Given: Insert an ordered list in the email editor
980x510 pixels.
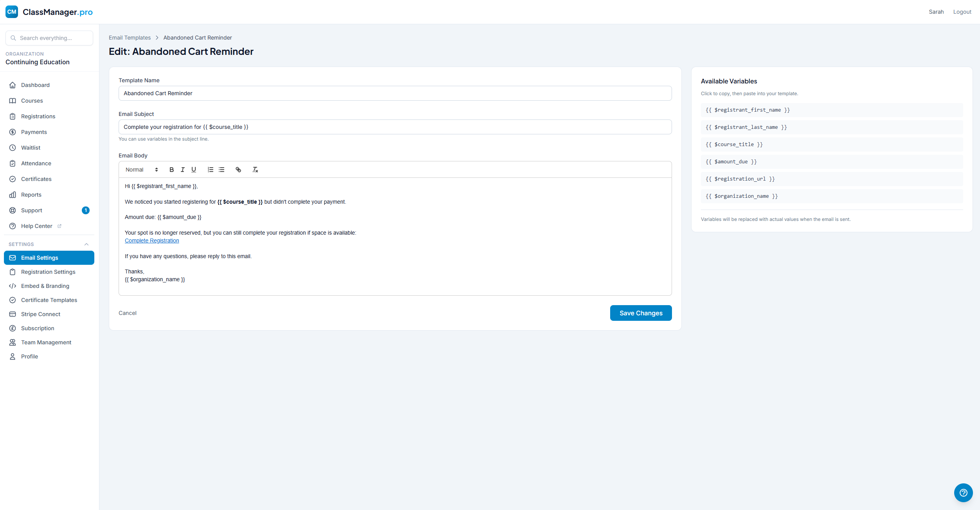Looking at the screenshot, I should point(211,169).
